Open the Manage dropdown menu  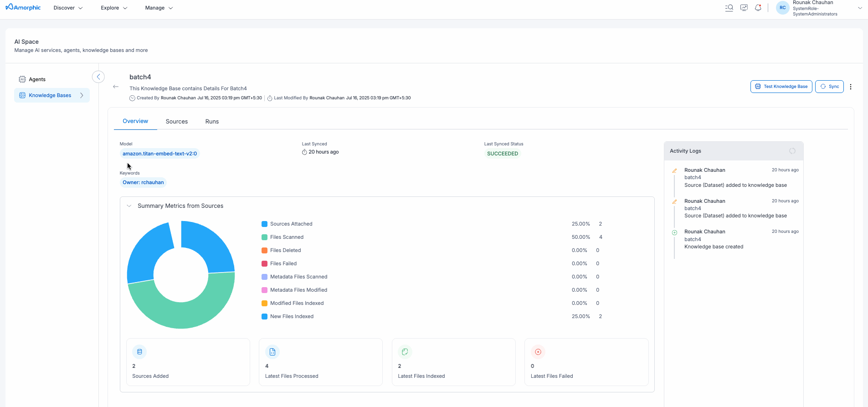point(159,8)
